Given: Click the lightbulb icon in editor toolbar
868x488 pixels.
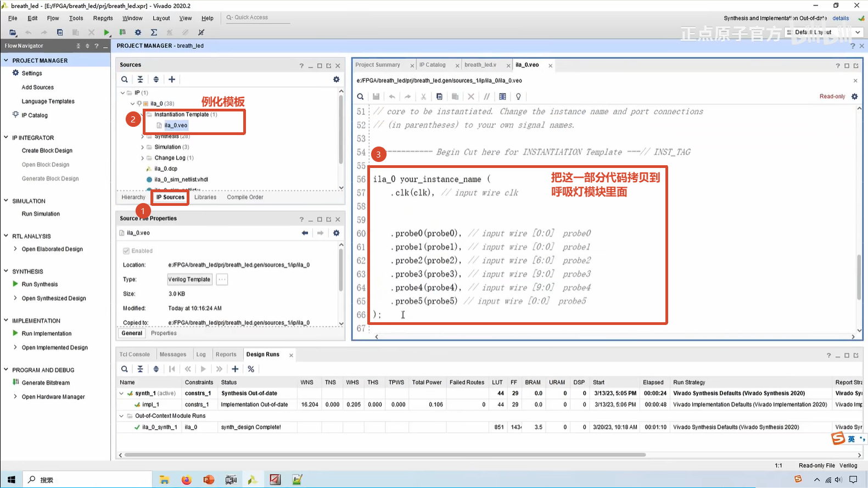Looking at the screenshot, I should (x=518, y=97).
